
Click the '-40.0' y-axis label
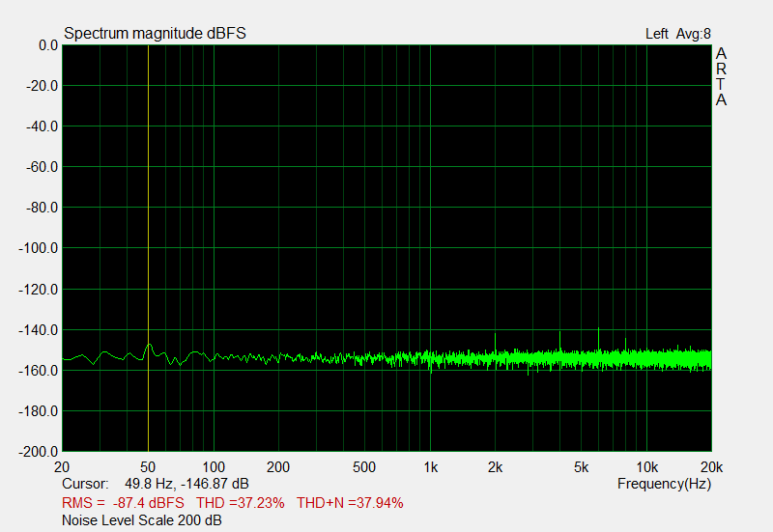[x=42, y=126]
